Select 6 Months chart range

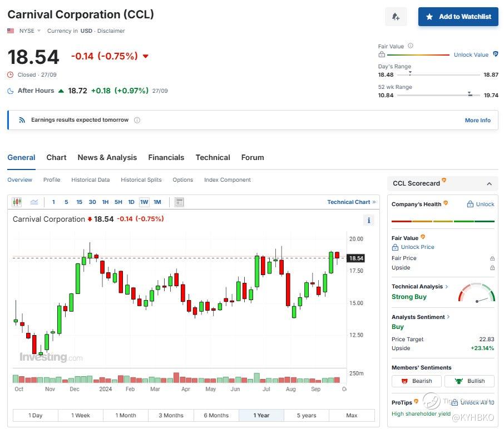click(x=216, y=415)
